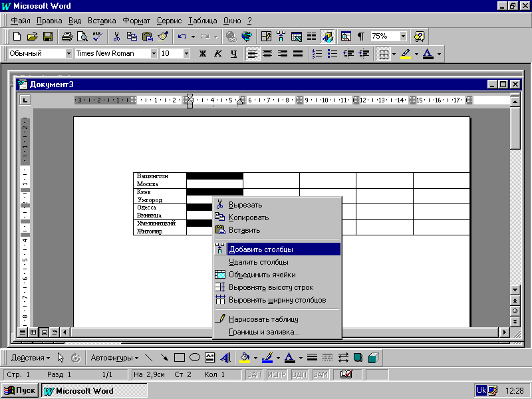Toggle left text alignment

pyautogui.click(x=253, y=54)
